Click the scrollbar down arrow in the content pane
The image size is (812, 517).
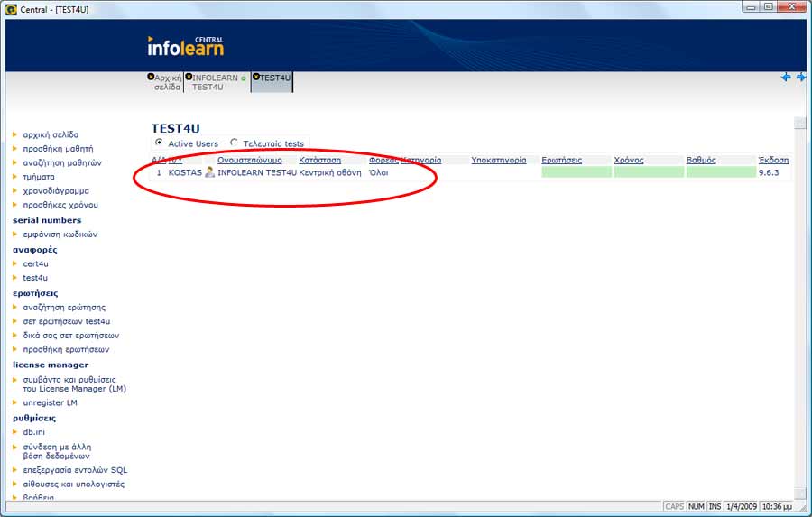[x=800, y=494]
